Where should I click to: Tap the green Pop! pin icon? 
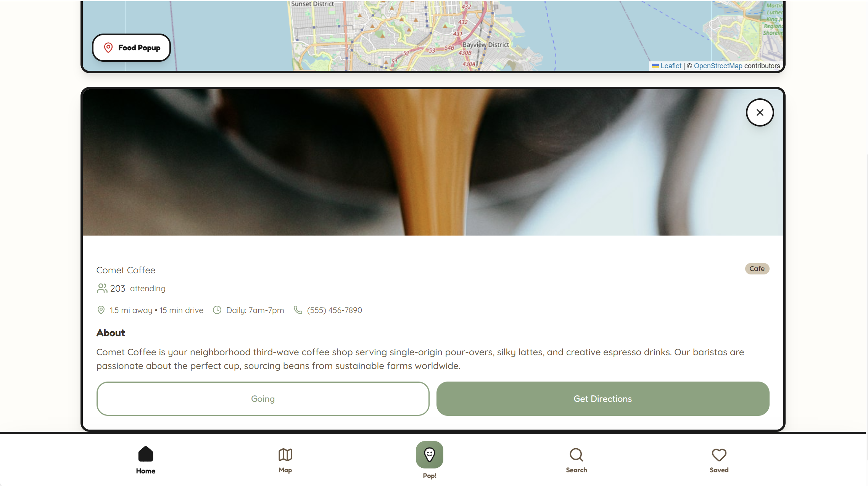(429, 454)
